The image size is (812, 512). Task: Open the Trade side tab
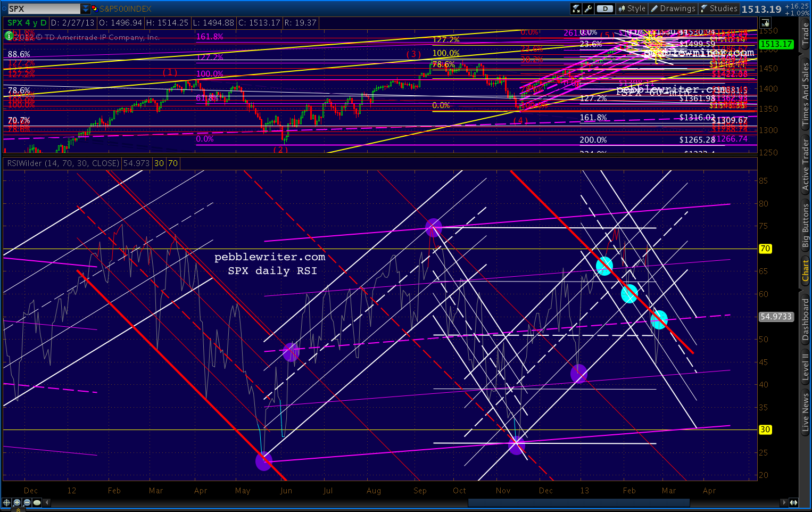coord(806,34)
